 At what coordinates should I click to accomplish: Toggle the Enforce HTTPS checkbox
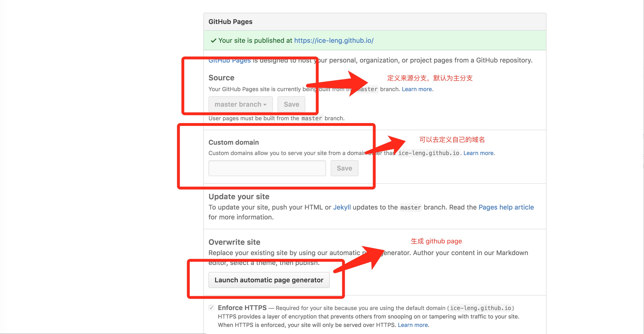pos(211,307)
